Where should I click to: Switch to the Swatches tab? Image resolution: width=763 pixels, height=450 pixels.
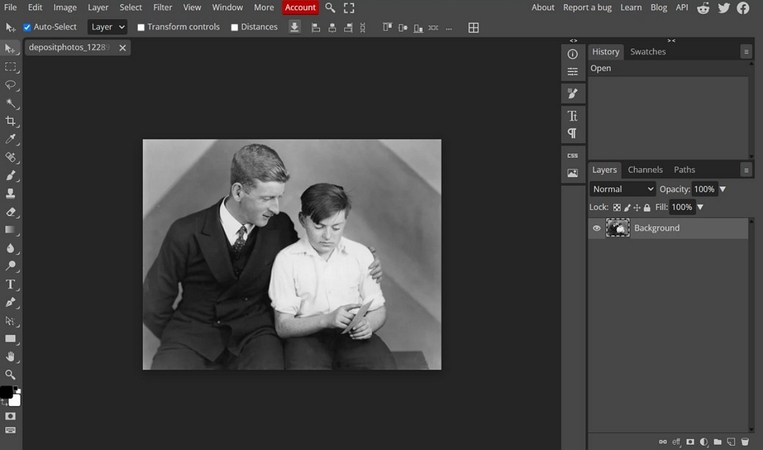click(648, 52)
